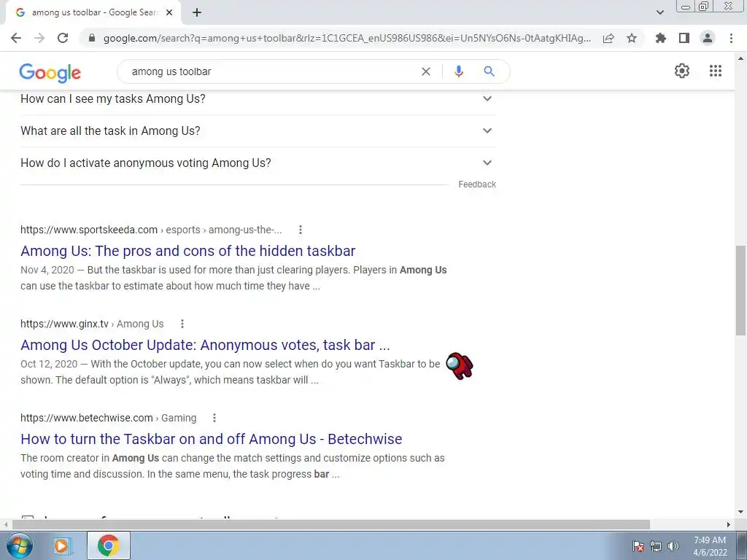Share this page from the address bar
The height and width of the screenshot is (560, 747).
point(608,38)
